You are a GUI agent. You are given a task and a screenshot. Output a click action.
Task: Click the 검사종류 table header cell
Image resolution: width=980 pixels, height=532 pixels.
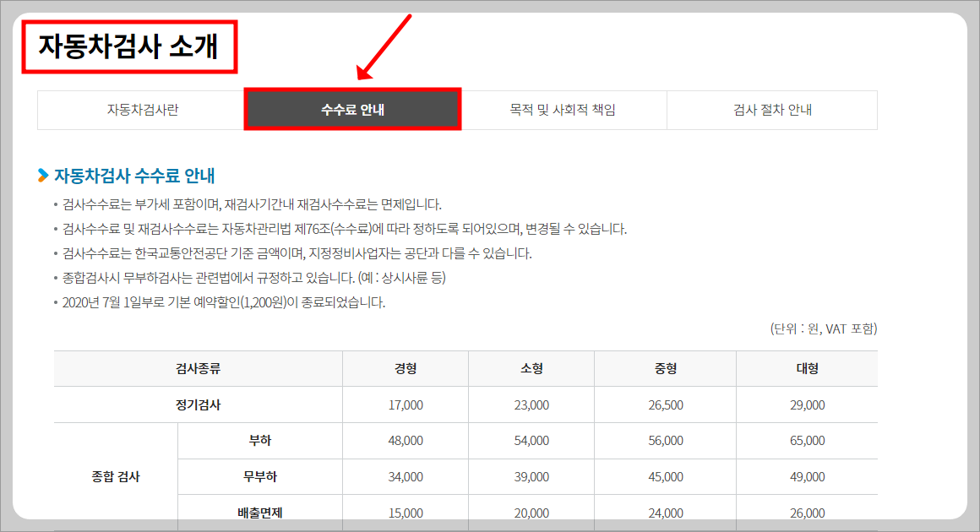pos(197,369)
